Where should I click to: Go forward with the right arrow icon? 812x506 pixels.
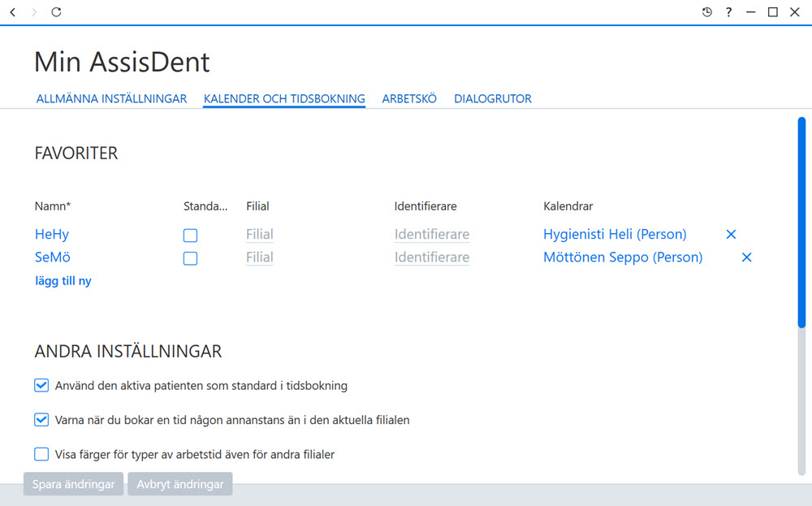34,12
